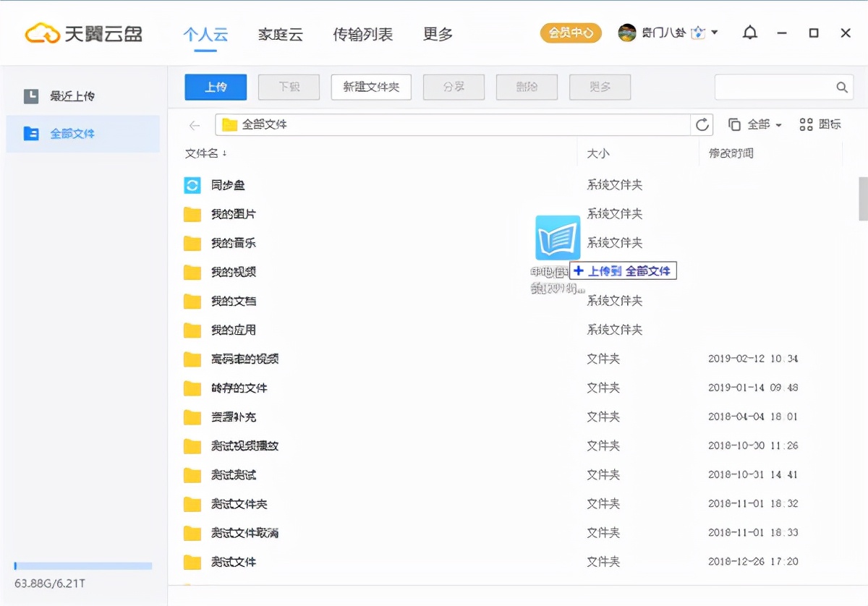Switch to the 家庭云 tab
Screen dimensions: 868x606
tap(280, 34)
